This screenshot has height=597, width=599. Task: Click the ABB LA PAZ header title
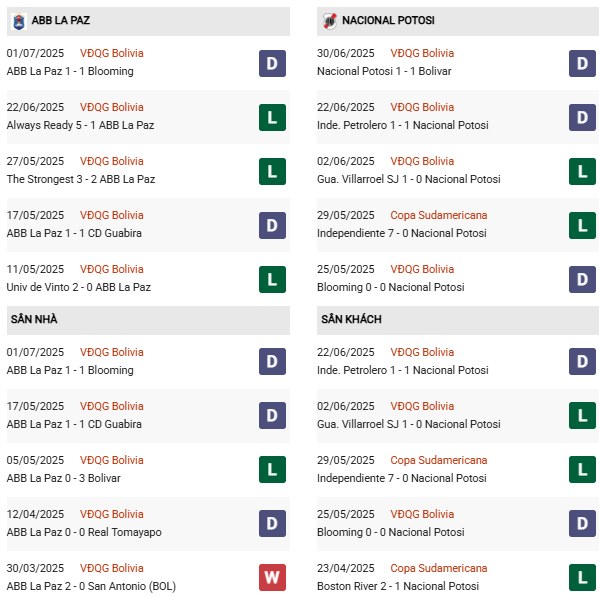pyautogui.click(x=61, y=20)
